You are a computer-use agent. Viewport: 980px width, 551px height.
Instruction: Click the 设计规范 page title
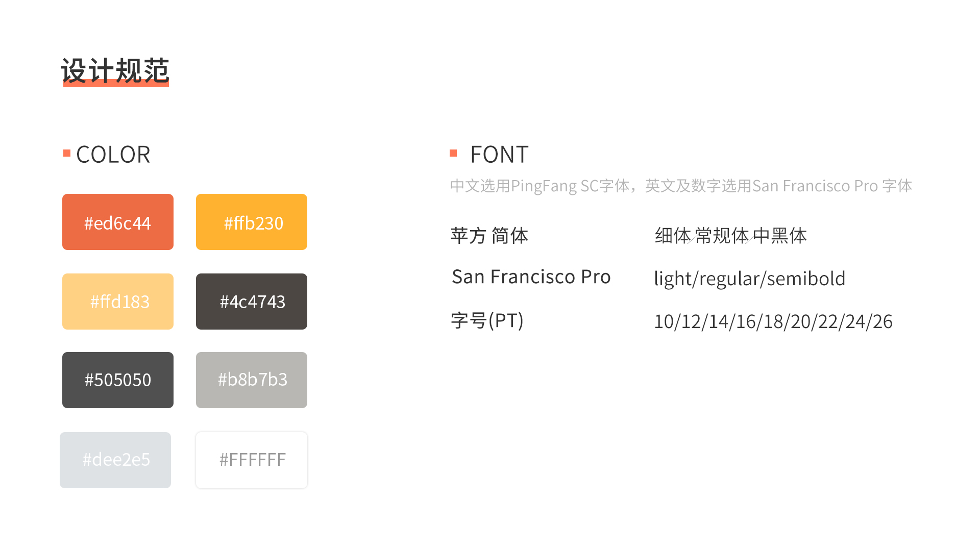(x=115, y=70)
